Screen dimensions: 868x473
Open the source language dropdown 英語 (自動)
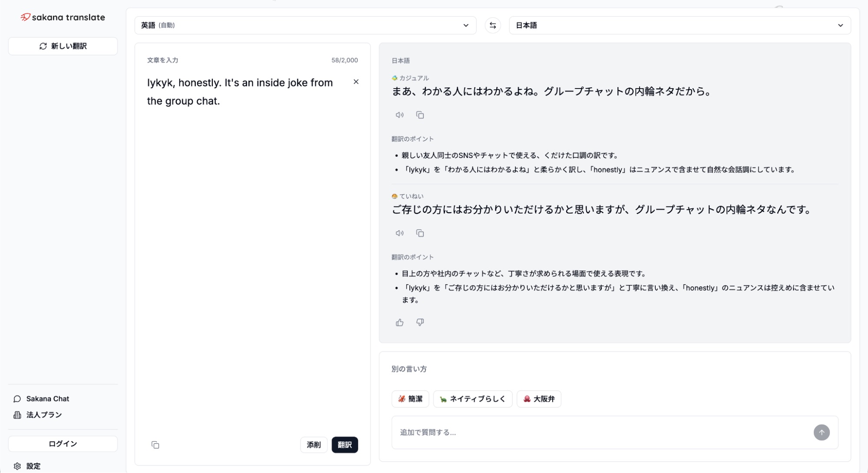point(305,25)
